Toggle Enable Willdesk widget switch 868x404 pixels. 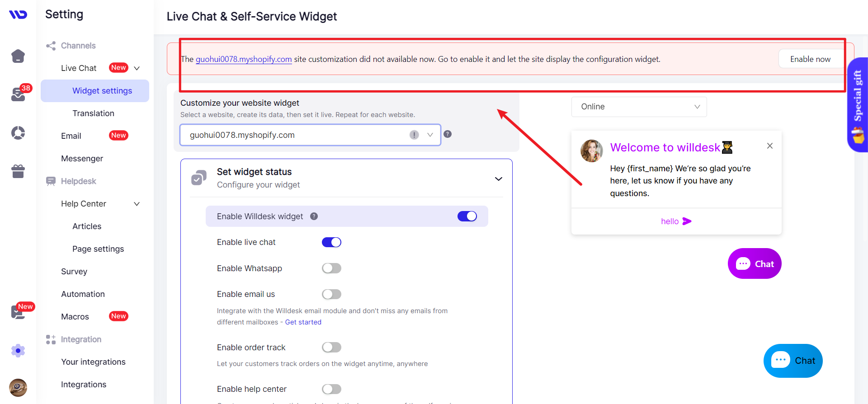[467, 216]
